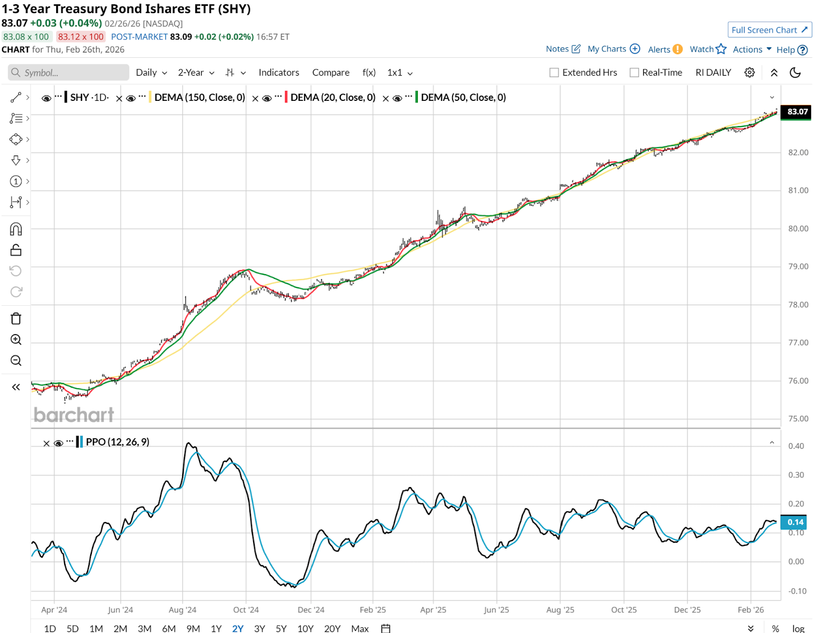Viewport: 840px width, 633px height.
Task: Expand the Actions dropdown
Action: pyautogui.click(x=752, y=49)
